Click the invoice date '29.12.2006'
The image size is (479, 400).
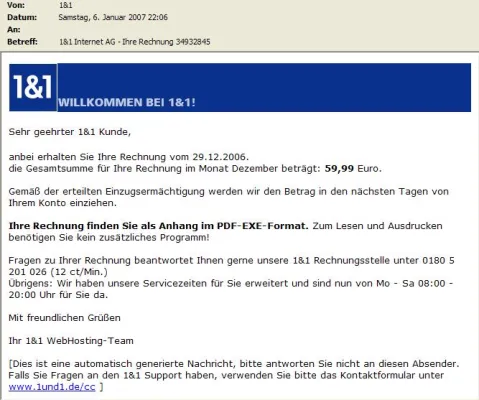tap(219, 157)
